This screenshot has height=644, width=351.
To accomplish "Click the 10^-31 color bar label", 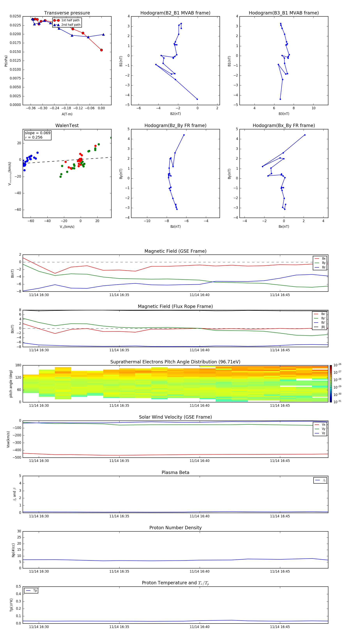I will (x=337, y=402).
